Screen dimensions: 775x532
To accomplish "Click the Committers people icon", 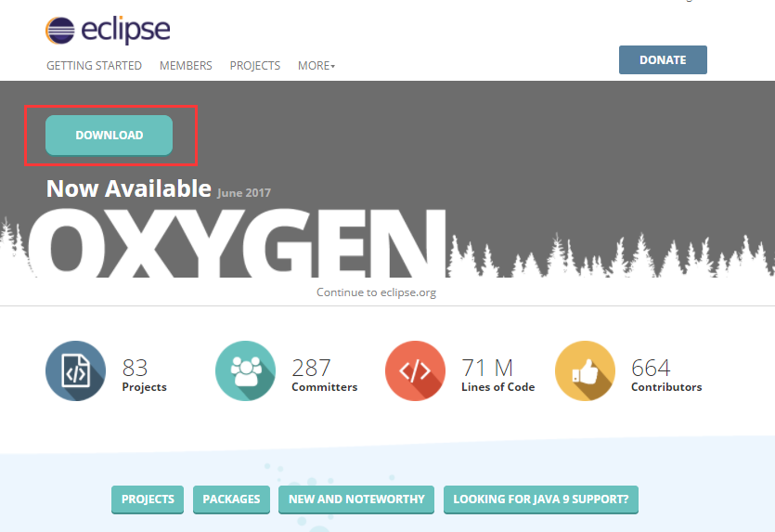I will tap(246, 370).
